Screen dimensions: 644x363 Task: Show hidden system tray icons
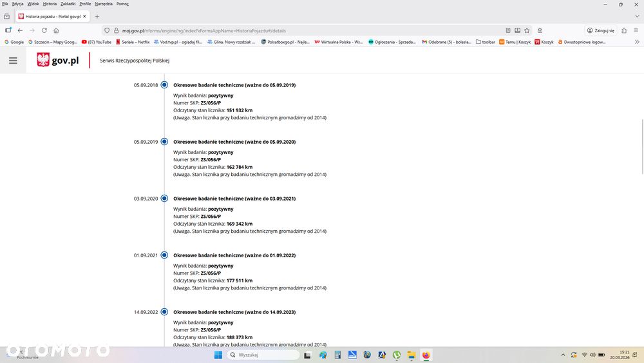click(x=563, y=355)
